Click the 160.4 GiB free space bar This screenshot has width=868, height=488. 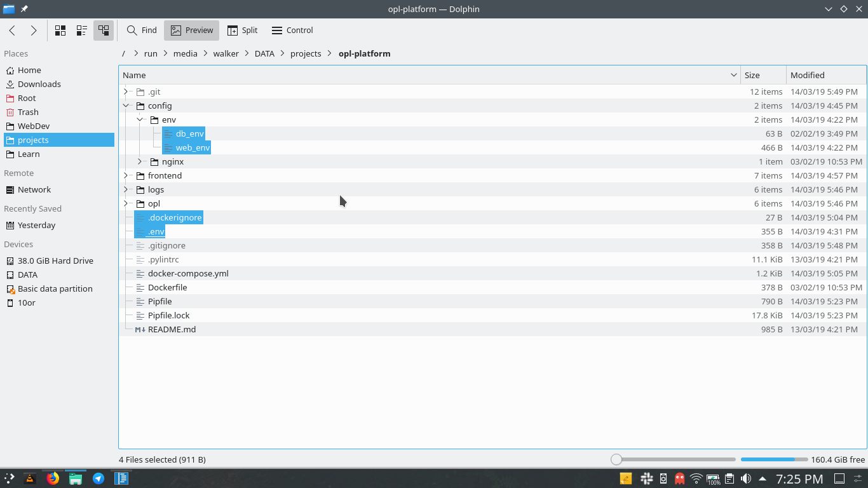(775, 459)
